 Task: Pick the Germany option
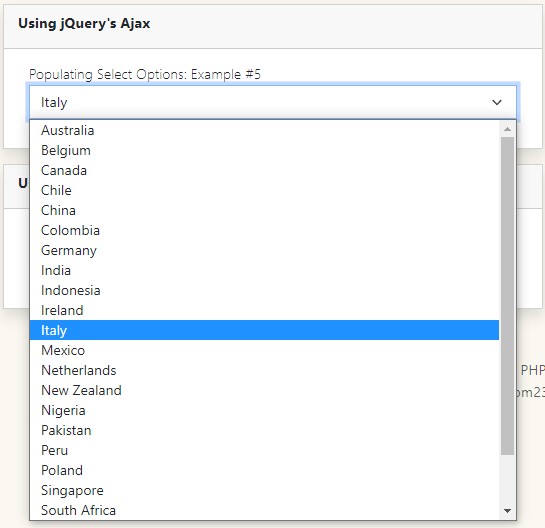click(x=265, y=250)
